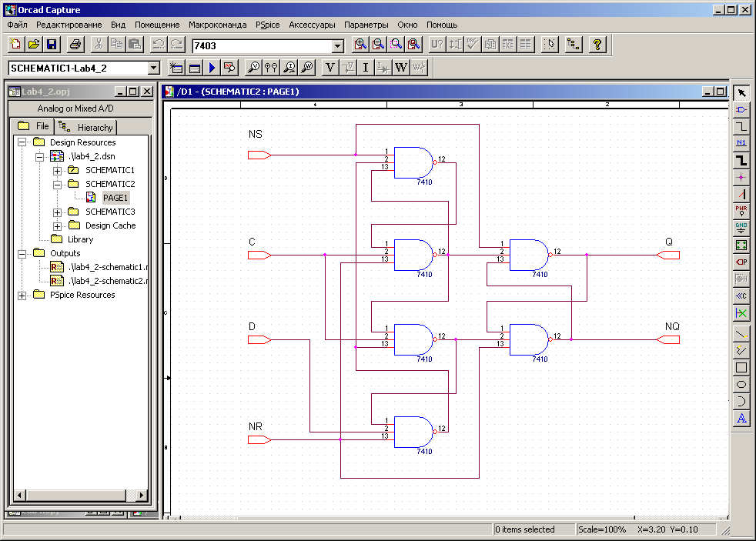Place a voltage level marker (V)
Viewport: 756px width, 541px height.
point(329,68)
